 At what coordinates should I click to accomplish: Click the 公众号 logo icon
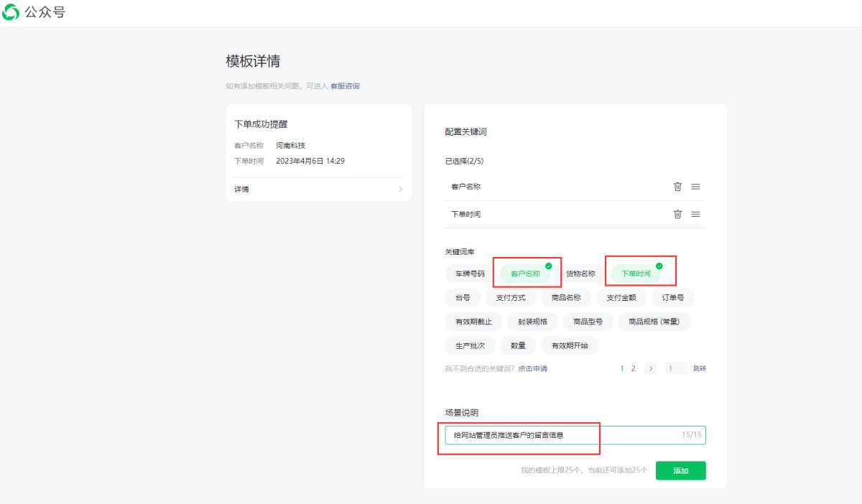pyautogui.click(x=11, y=12)
